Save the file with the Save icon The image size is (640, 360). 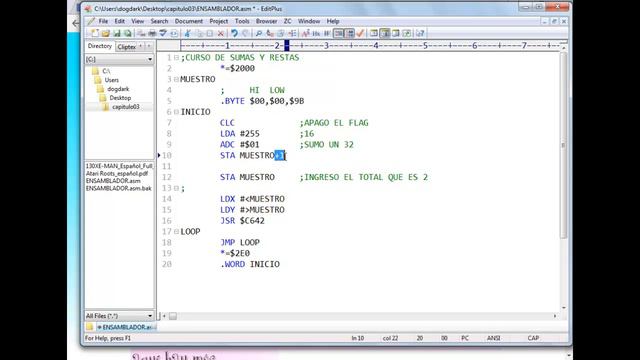tap(117, 33)
